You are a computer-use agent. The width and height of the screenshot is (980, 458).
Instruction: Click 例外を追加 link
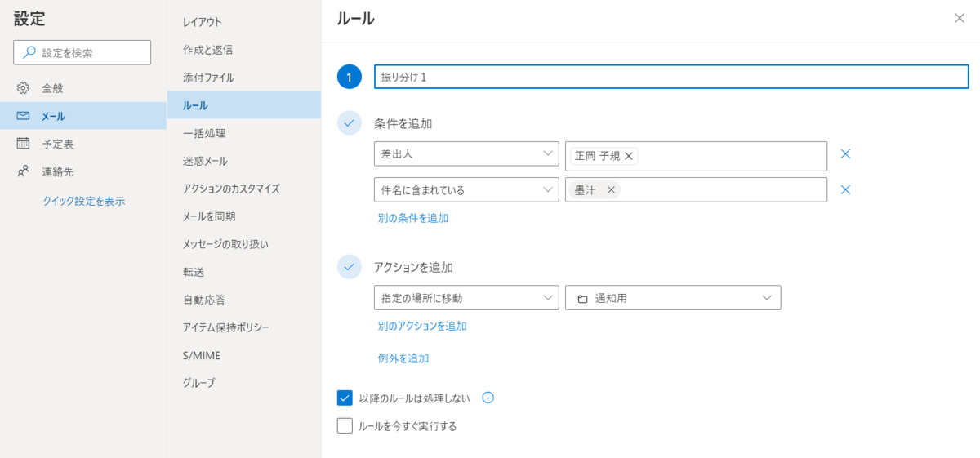pyautogui.click(x=403, y=358)
